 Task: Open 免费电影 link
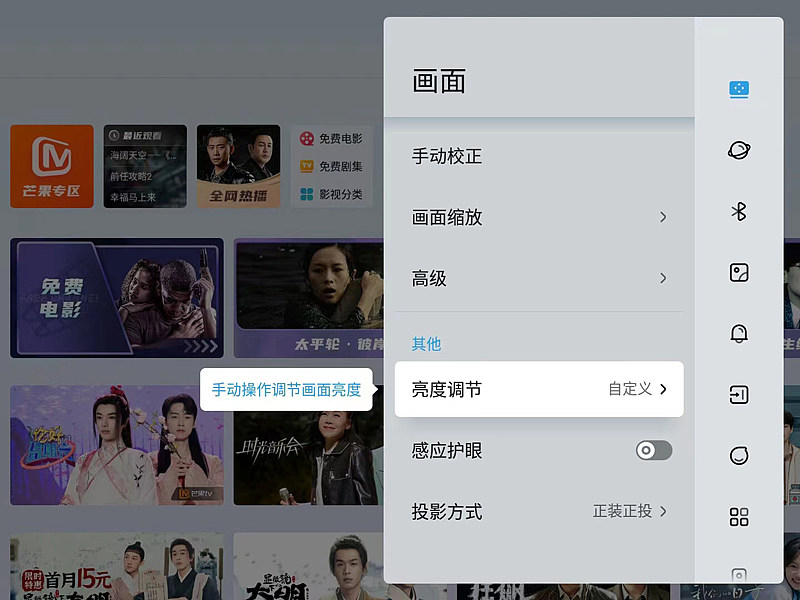click(x=331, y=138)
